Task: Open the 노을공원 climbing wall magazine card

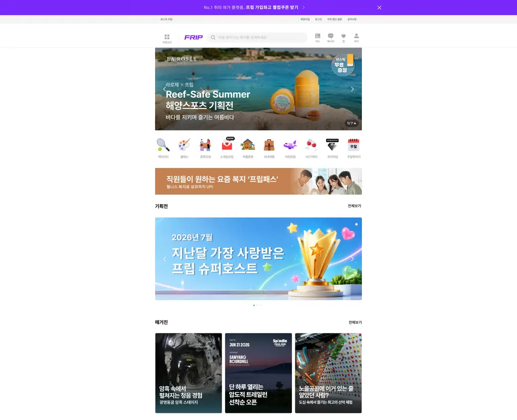Action: (x=328, y=373)
